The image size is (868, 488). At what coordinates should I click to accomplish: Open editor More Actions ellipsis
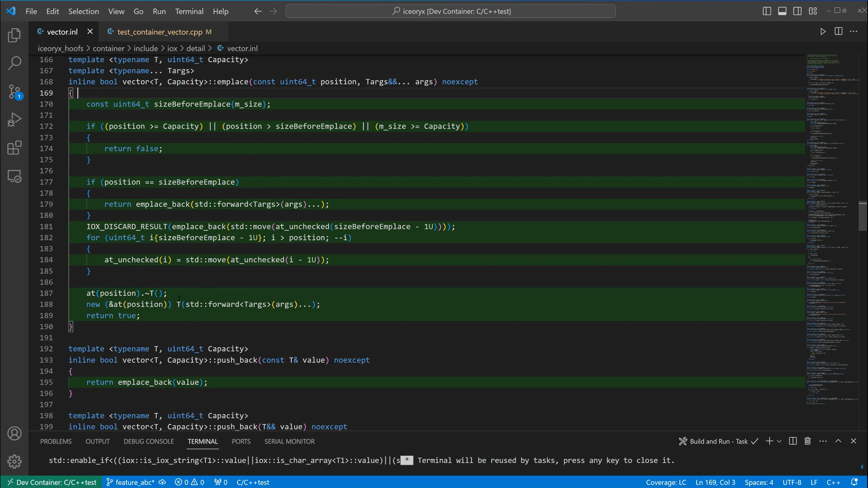tap(853, 31)
